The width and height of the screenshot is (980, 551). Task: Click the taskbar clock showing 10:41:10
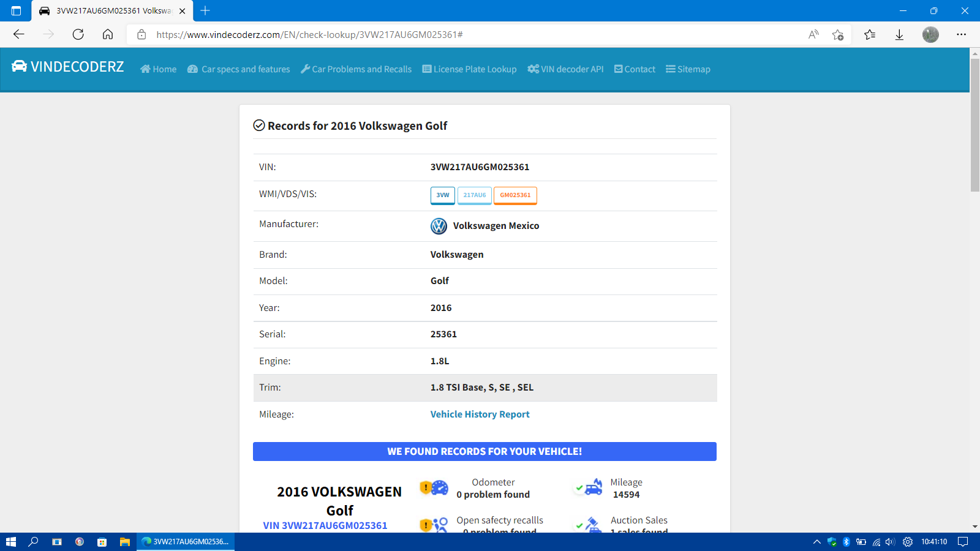pyautogui.click(x=934, y=542)
